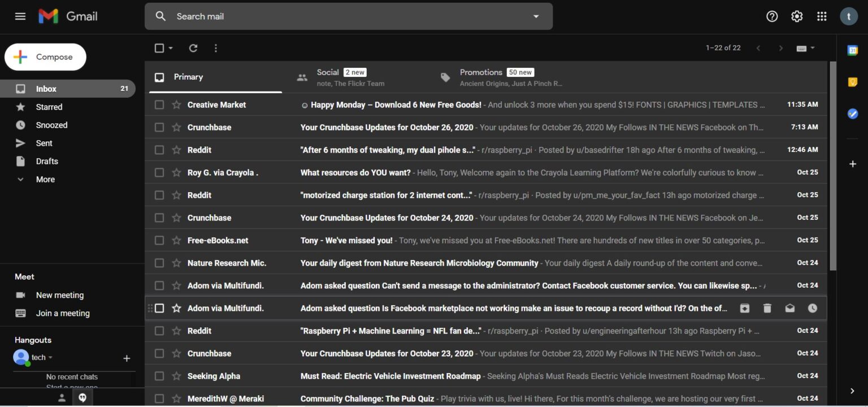Expand the More labels section

(45, 179)
